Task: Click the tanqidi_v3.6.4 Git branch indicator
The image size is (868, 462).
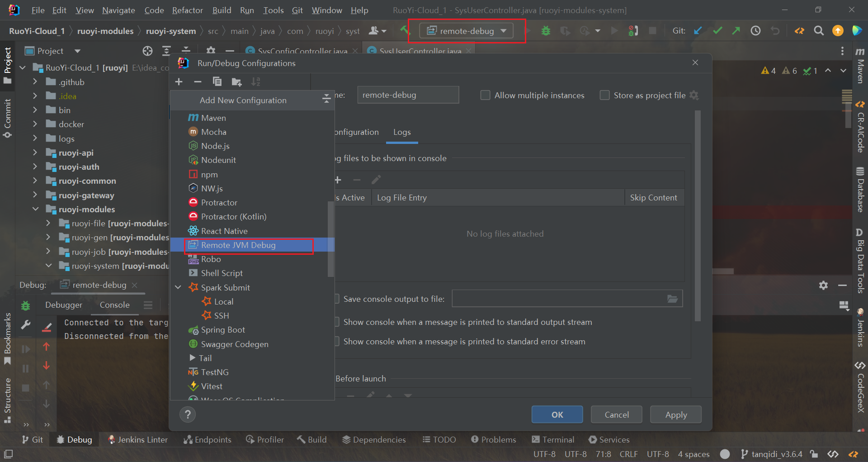Action: (772, 454)
